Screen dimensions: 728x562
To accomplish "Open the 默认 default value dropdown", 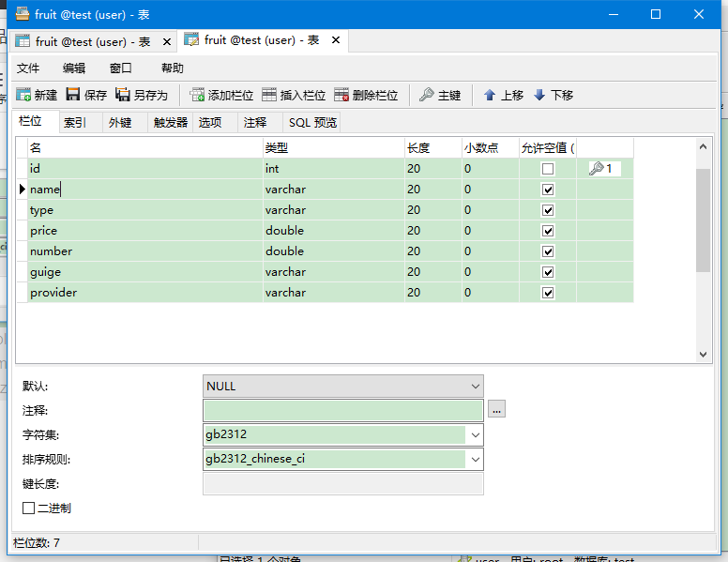I will 475,387.
